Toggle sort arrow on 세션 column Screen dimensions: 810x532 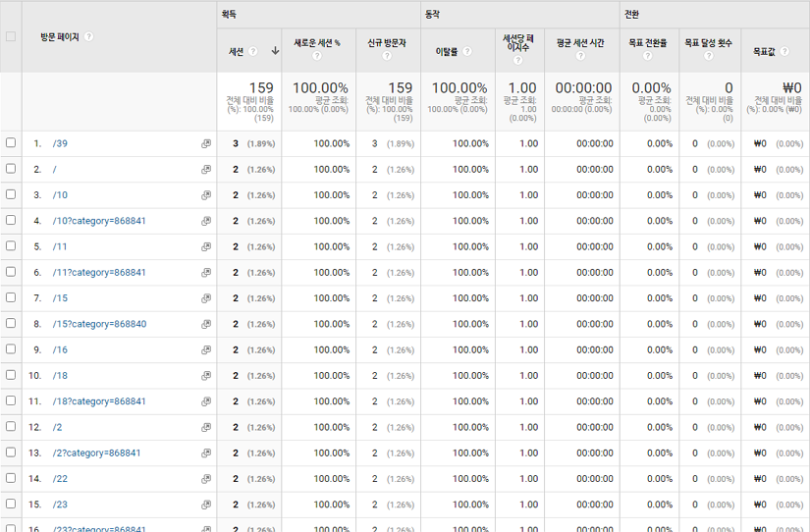pos(275,51)
